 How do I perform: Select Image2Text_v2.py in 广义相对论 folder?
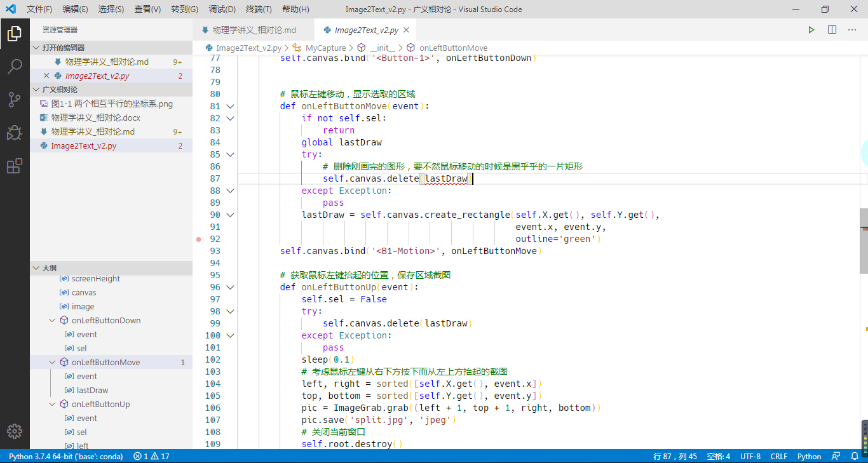coord(111,145)
